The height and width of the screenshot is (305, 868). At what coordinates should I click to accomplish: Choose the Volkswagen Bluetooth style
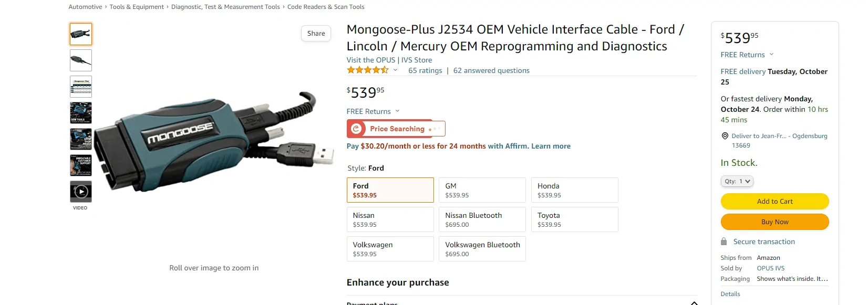point(482,248)
